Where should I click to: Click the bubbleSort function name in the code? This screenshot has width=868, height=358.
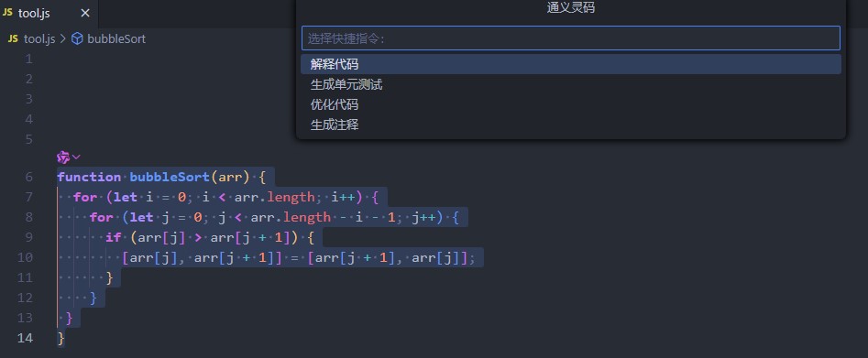(170, 177)
